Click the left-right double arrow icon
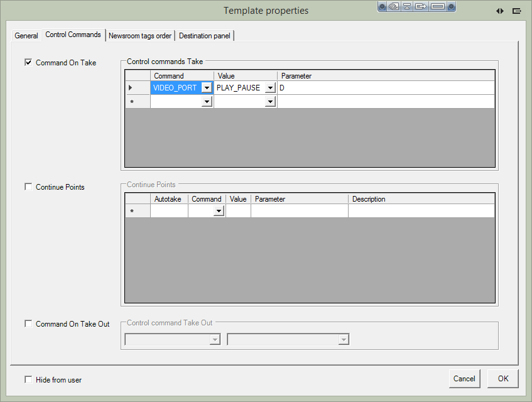Screen dimensions: 532x402 click(500, 11)
